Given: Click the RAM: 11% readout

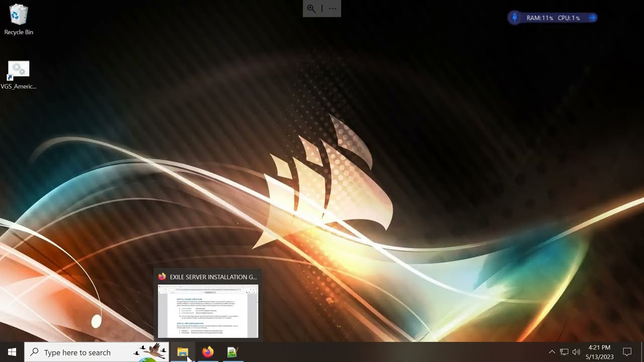Looking at the screenshot, I should click(540, 18).
